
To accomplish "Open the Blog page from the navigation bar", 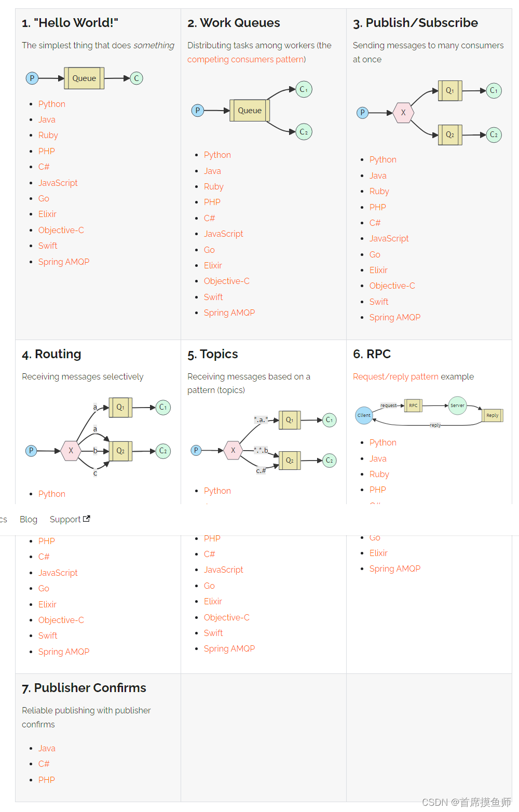I will 28,519.
